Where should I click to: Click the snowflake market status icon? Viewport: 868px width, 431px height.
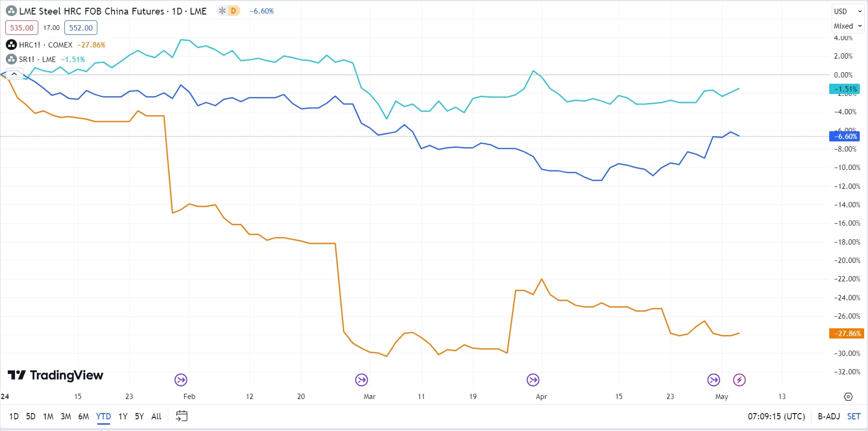click(221, 10)
